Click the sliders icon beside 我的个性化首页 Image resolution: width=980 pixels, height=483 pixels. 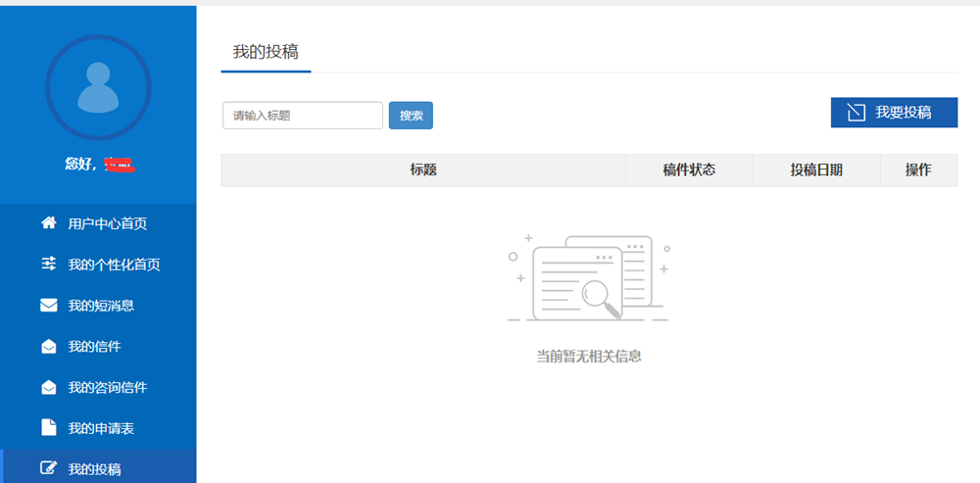point(49,265)
